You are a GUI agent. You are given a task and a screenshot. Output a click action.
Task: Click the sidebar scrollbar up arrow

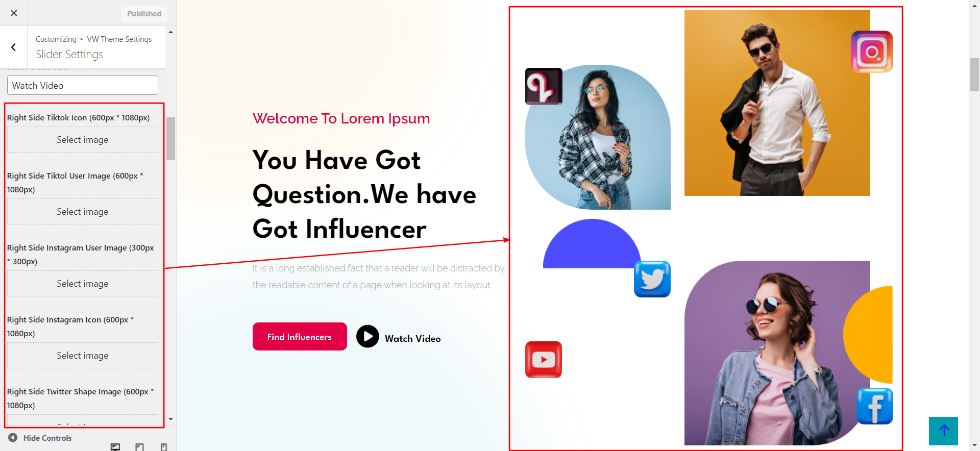171,32
